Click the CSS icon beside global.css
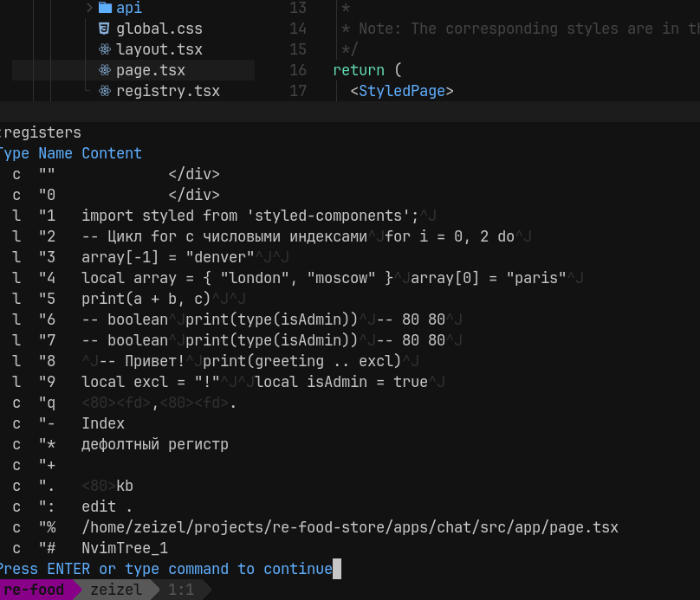 [x=104, y=29]
